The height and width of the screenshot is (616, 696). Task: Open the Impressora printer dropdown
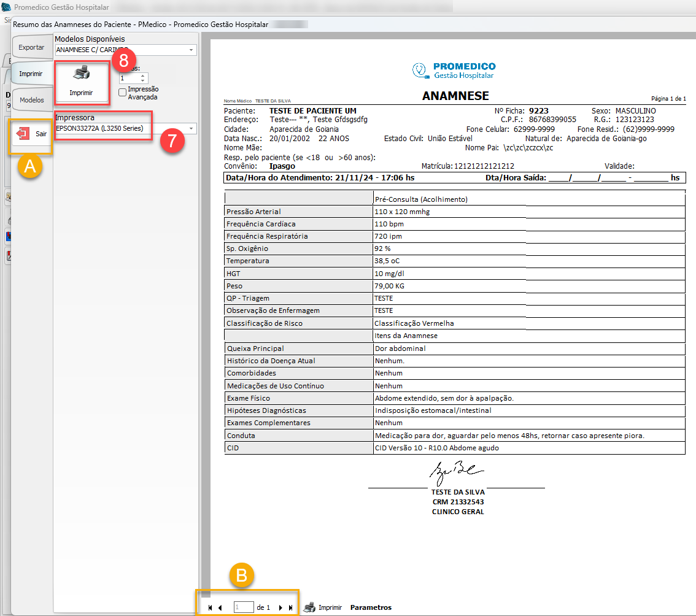[191, 129]
